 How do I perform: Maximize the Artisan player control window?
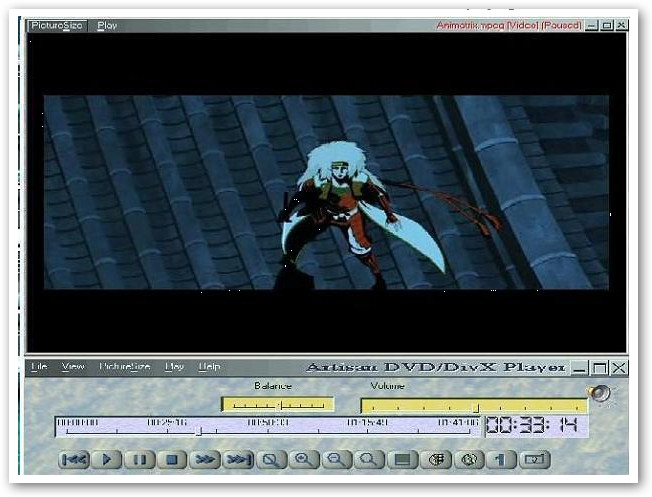[600, 368]
